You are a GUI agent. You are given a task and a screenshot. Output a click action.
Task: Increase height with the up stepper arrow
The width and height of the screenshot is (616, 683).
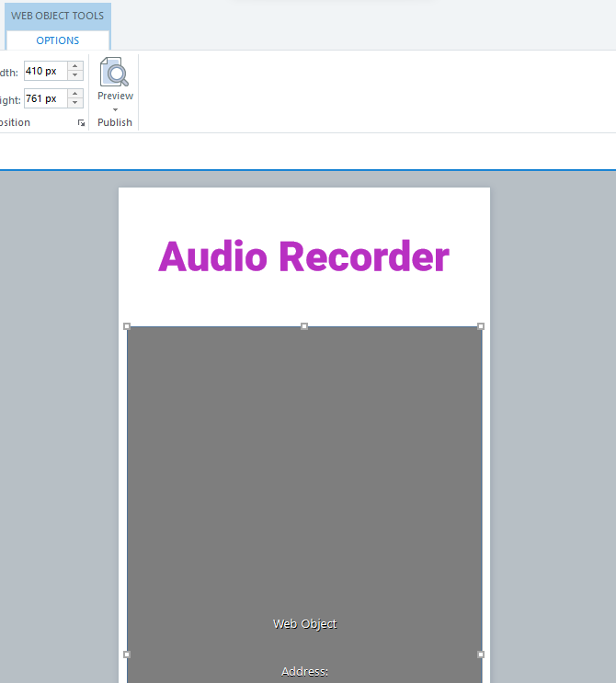[x=74, y=94]
